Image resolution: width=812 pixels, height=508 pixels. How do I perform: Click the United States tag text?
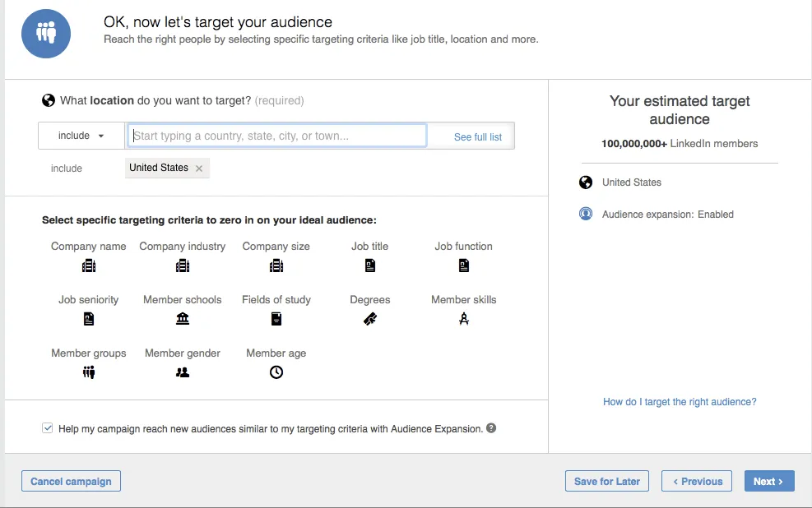tap(159, 168)
